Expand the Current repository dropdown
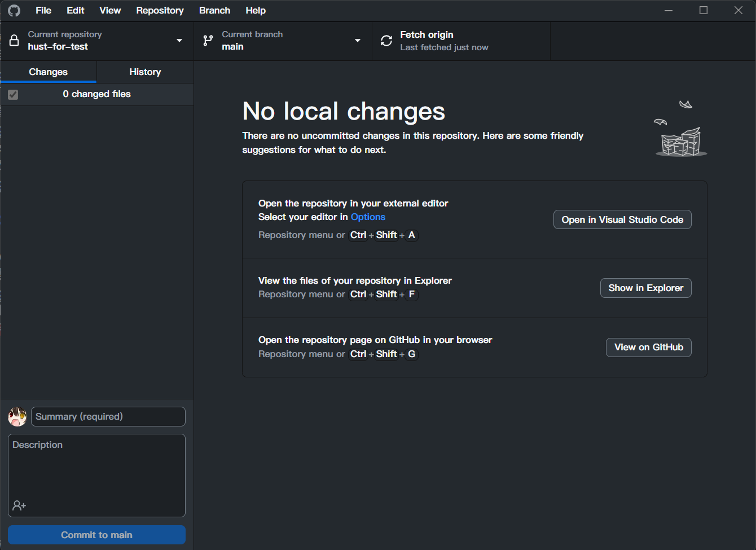Image resolution: width=756 pixels, height=550 pixels. 179,41
